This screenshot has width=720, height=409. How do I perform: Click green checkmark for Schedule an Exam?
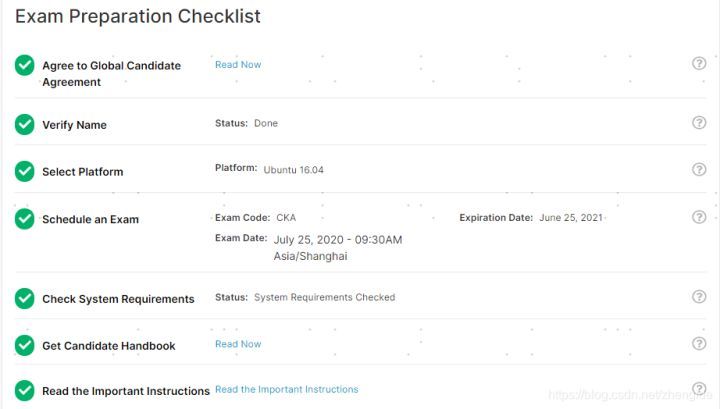click(x=24, y=219)
